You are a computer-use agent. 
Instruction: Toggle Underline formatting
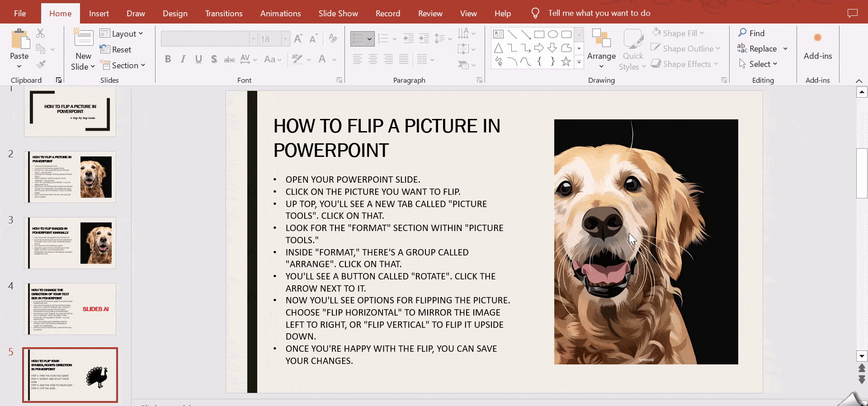[x=198, y=59]
